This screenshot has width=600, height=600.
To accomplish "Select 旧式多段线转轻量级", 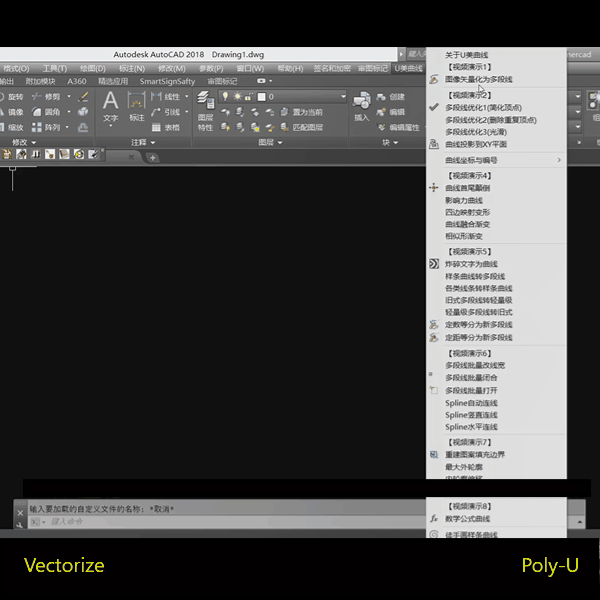I will pyautogui.click(x=478, y=300).
